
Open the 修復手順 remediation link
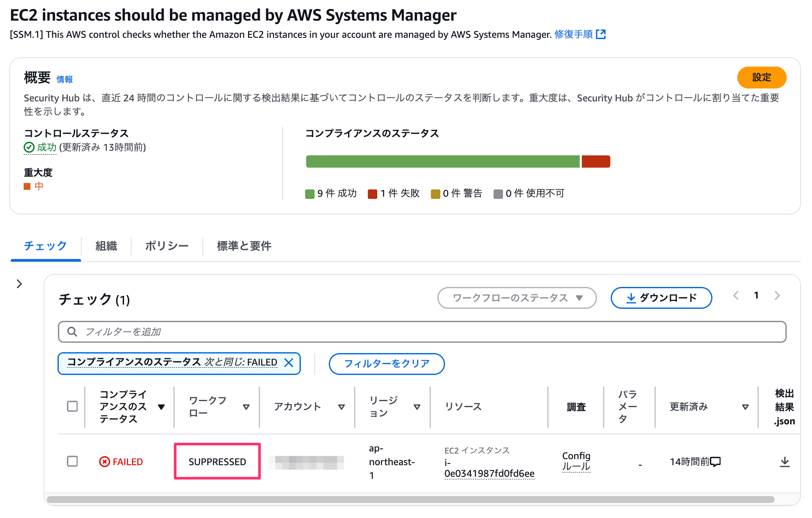(x=573, y=34)
